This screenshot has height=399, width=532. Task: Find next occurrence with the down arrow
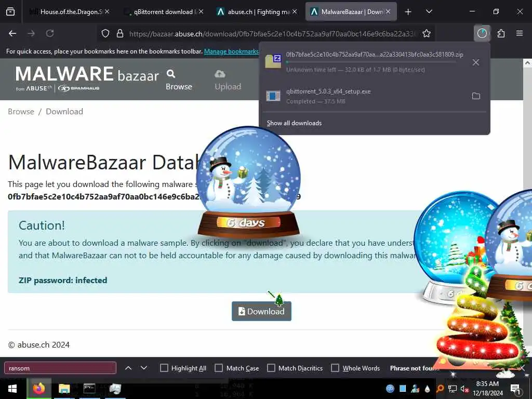tap(144, 368)
